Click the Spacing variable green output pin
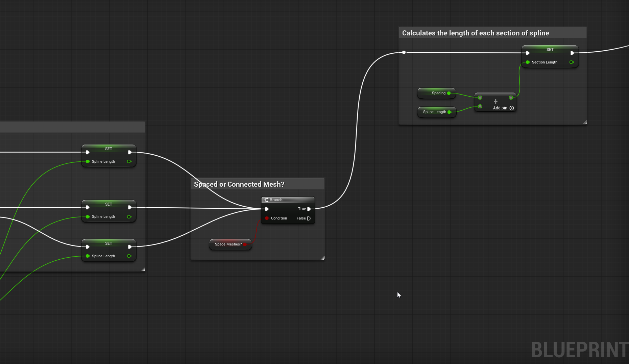This screenshot has height=364, width=629. point(449,93)
